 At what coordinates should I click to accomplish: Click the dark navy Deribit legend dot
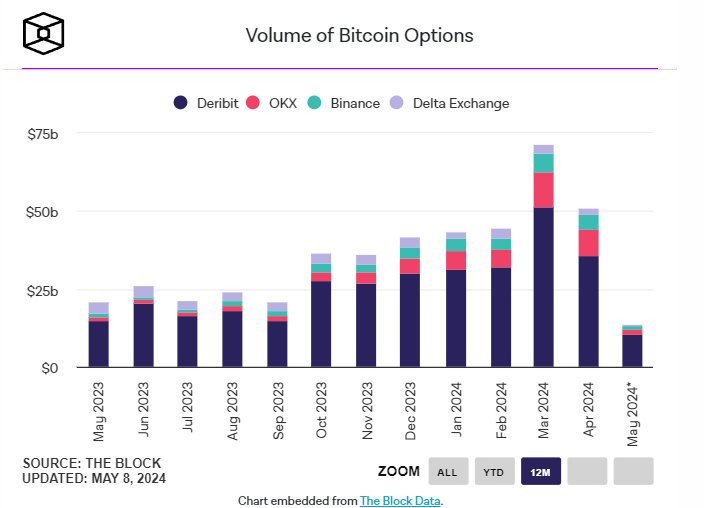click(x=180, y=102)
